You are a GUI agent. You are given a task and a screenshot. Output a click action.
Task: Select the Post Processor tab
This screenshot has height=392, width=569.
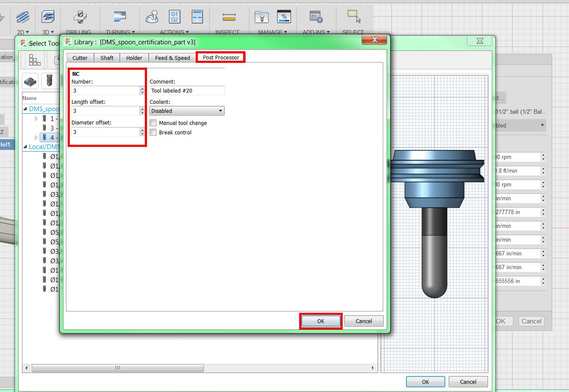tap(221, 57)
